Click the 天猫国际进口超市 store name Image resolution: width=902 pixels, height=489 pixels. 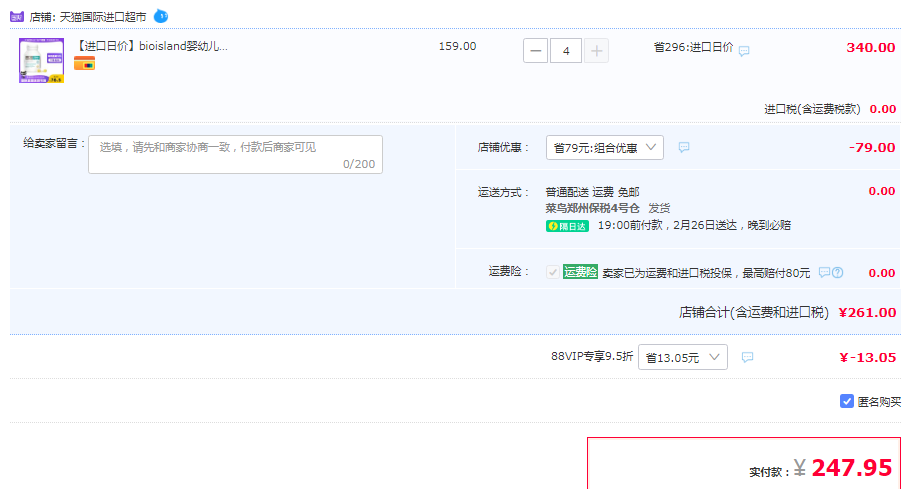[x=103, y=17]
